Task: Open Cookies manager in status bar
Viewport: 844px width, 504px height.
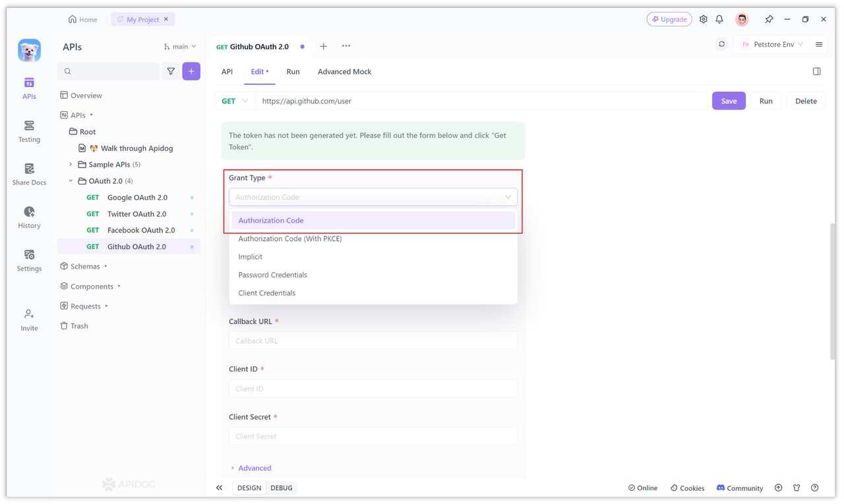Action: (x=687, y=488)
